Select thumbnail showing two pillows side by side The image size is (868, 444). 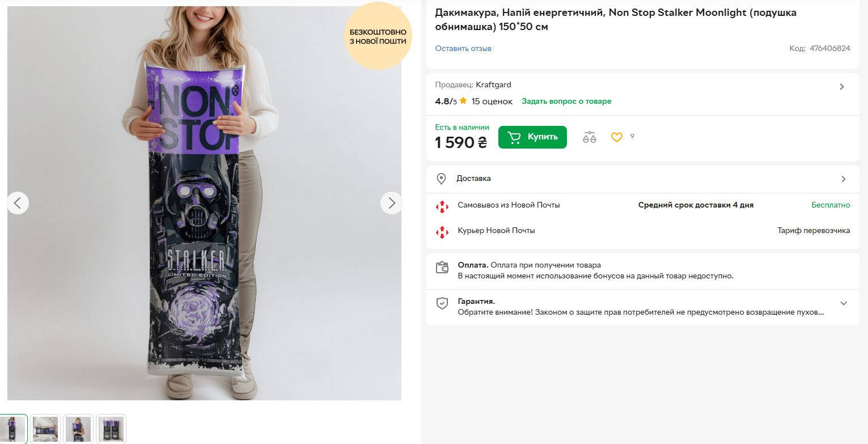click(111, 429)
